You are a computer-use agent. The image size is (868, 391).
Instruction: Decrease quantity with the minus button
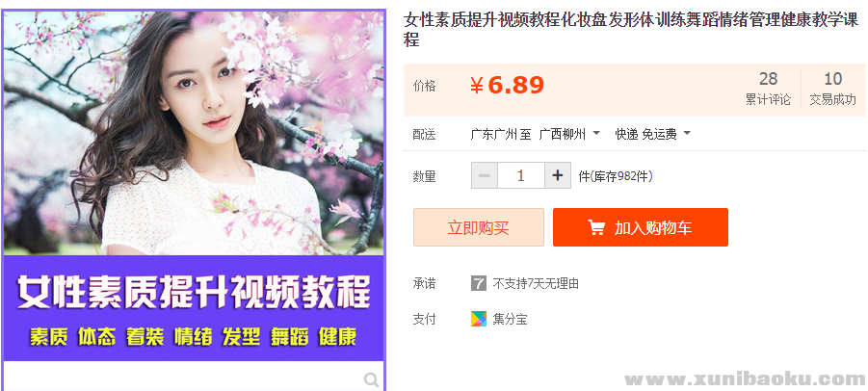[485, 176]
